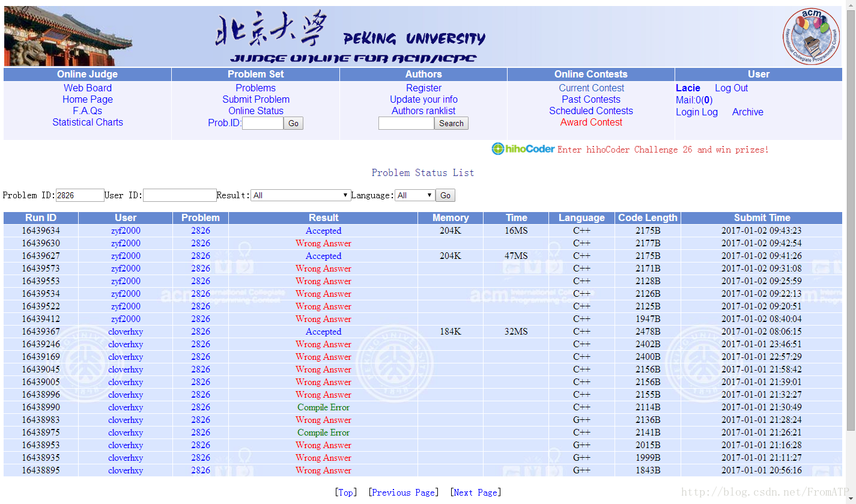Click G++ language in run 16438983 row
This screenshot has height=504, width=856.
coord(581,420)
